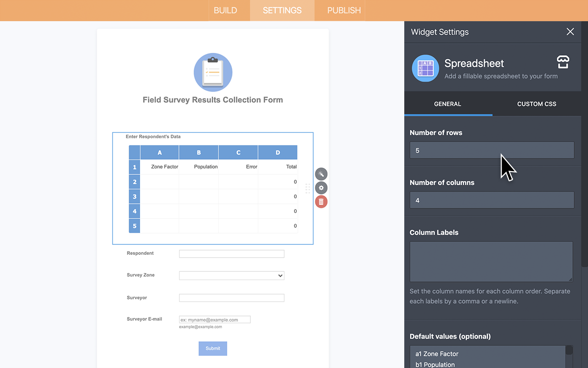Open widget settings gear icon
588x368 pixels.
321,188
